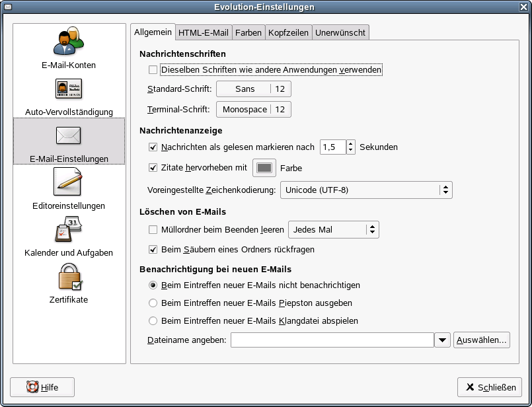Open Kalender und Aufgaben settings
532x407 pixels.
tap(69, 231)
